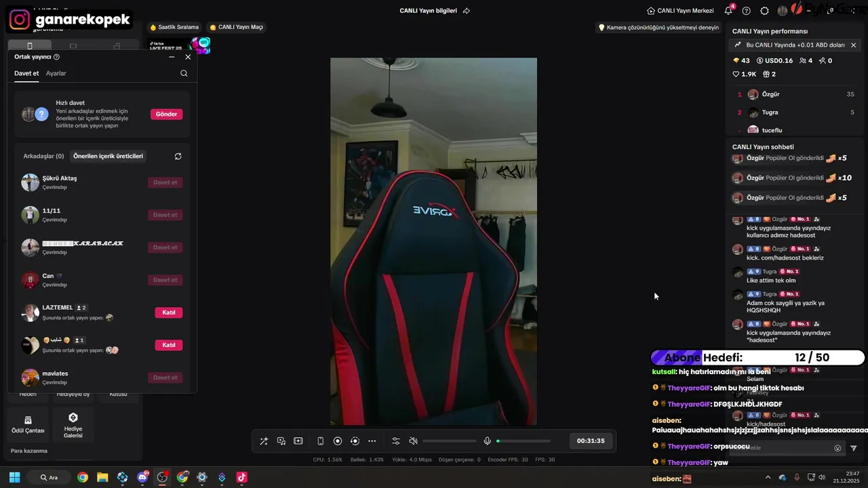Viewport: 868px width, 488px height.
Task: Unmute the desktop speaker audio
Action: (413, 441)
